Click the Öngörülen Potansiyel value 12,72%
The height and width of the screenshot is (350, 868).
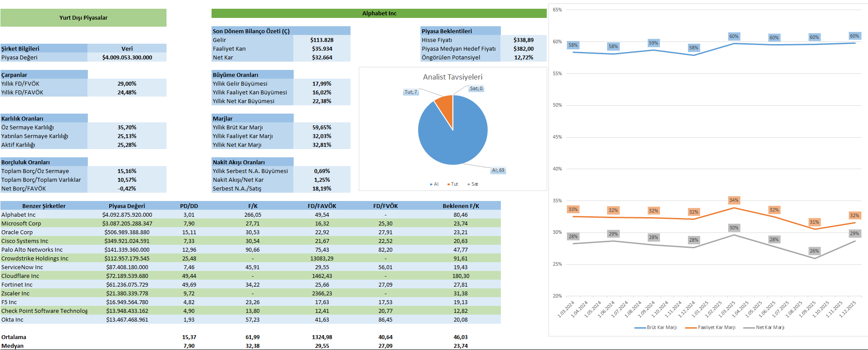point(523,57)
